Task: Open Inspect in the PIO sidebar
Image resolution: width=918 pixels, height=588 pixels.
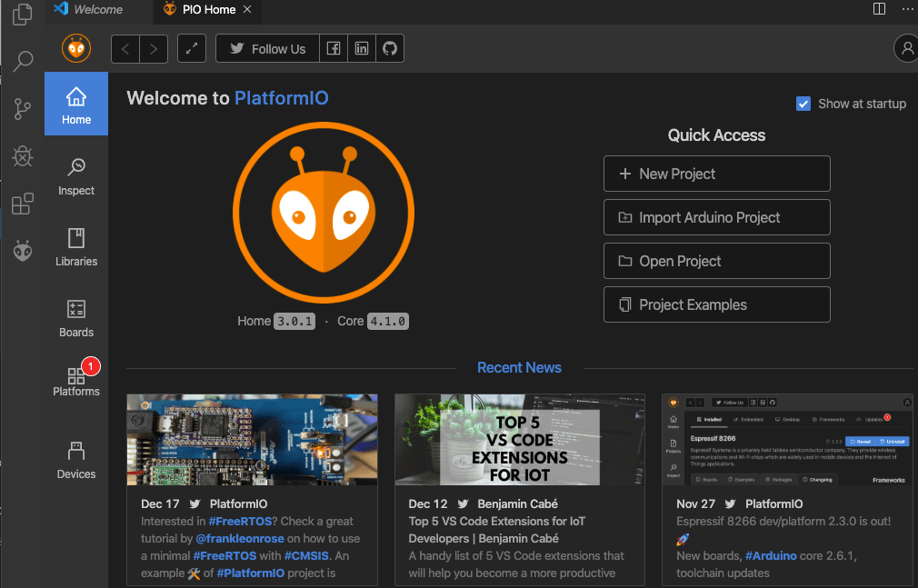Action: [76, 175]
